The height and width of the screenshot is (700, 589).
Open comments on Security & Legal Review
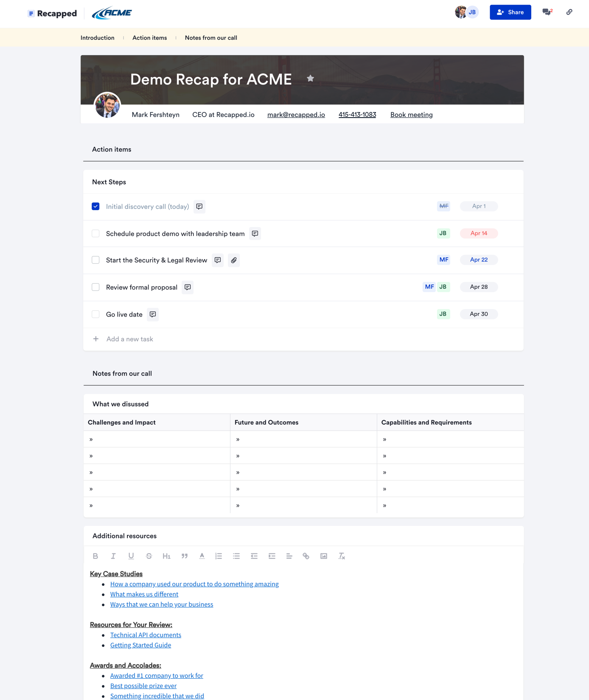pyautogui.click(x=218, y=260)
